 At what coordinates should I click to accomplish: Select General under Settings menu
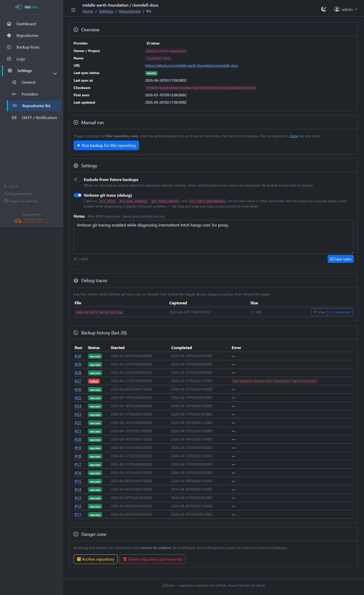28,82
